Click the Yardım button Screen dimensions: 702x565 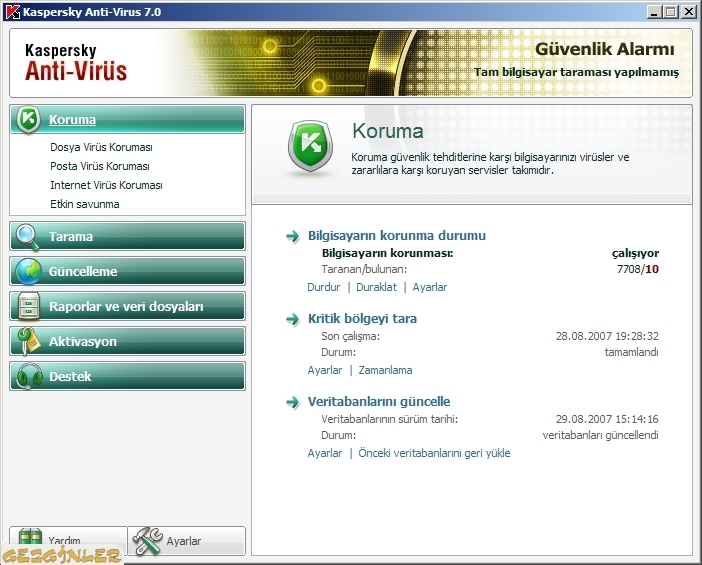point(68,541)
